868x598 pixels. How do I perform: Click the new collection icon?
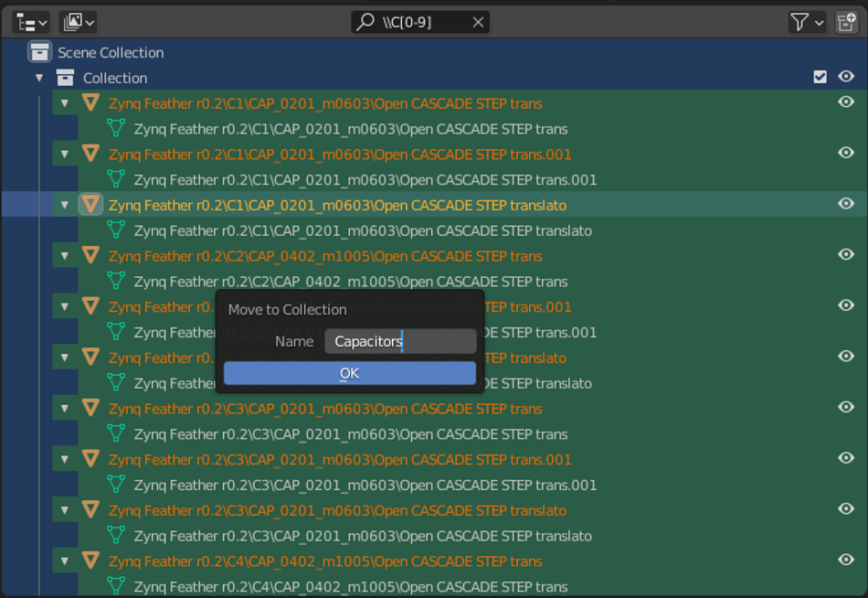[846, 23]
